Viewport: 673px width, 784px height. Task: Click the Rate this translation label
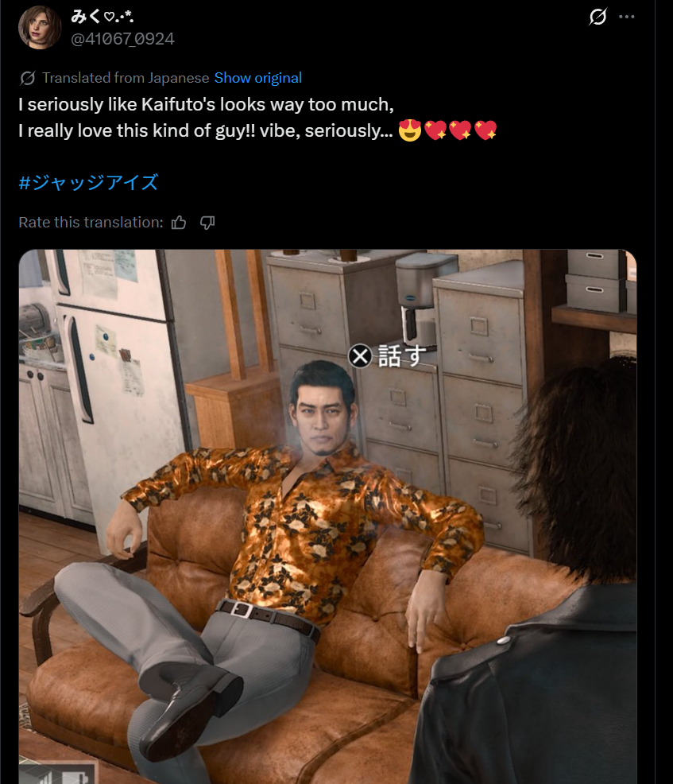coord(91,223)
